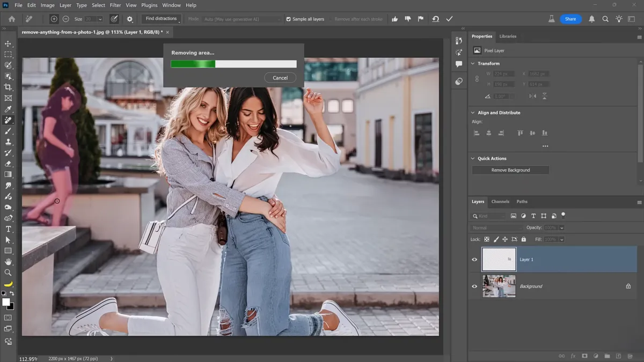The height and width of the screenshot is (362, 644).
Task: Select the Brush tool
Action: click(8, 131)
